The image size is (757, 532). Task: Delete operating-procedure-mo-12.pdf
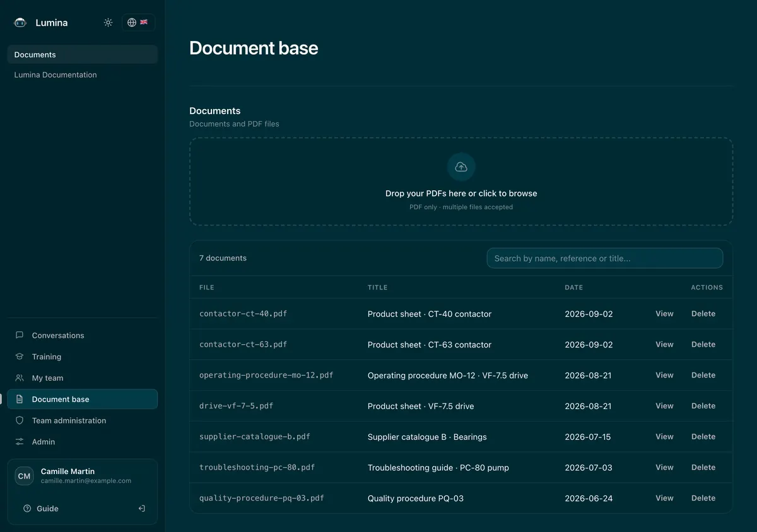[x=703, y=375]
